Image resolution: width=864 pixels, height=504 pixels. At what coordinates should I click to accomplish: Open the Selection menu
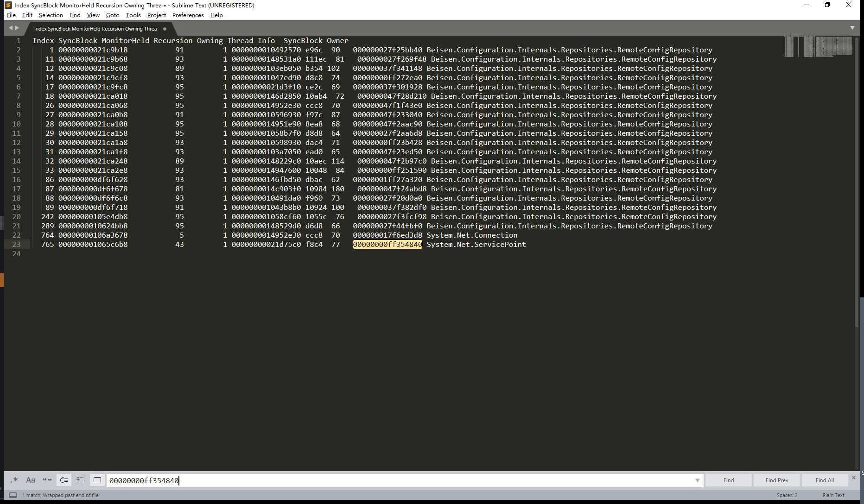(51, 15)
